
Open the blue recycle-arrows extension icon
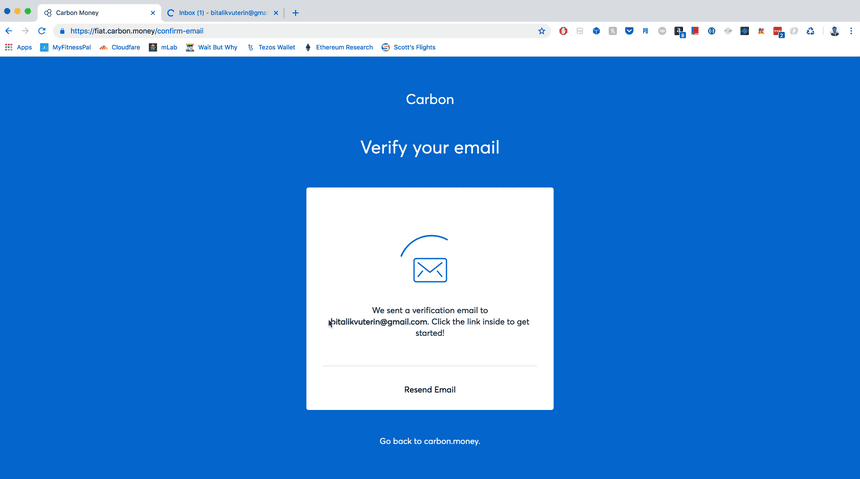click(810, 31)
